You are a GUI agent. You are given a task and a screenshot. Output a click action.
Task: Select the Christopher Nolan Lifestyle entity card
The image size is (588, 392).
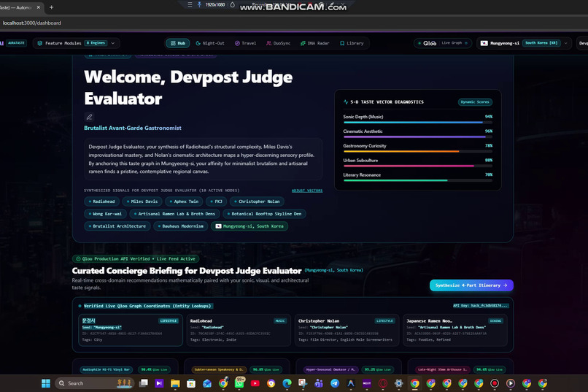point(347,330)
